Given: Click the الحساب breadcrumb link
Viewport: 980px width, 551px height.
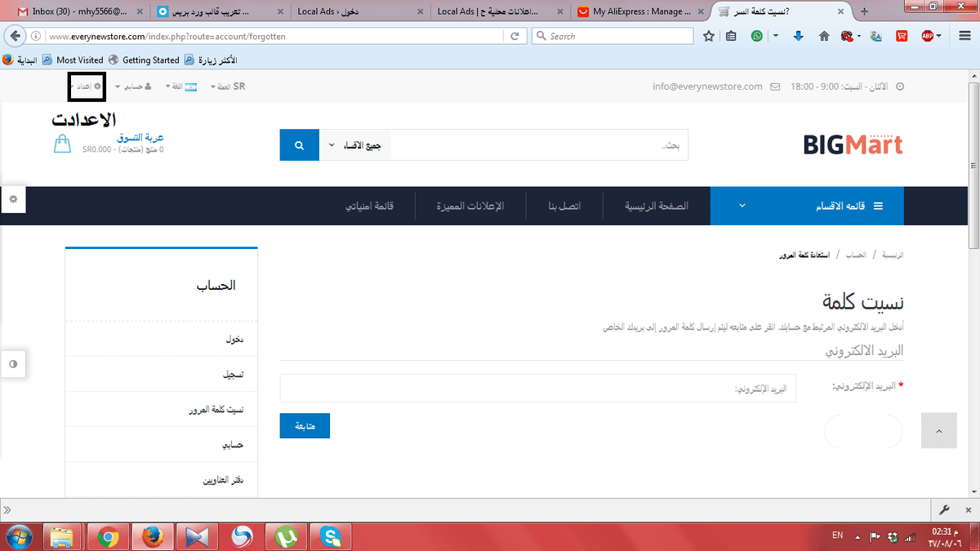Looking at the screenshot, I should [x=856, y=256].
